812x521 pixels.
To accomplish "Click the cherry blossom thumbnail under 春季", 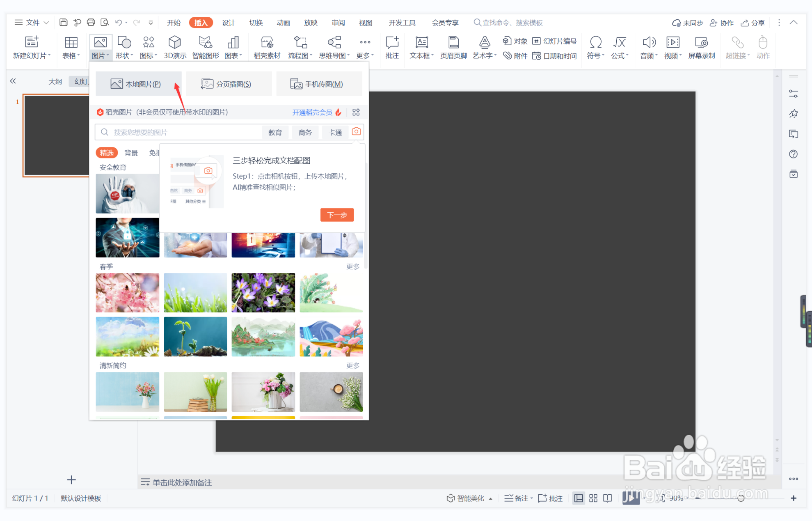I will click(127, 292).
